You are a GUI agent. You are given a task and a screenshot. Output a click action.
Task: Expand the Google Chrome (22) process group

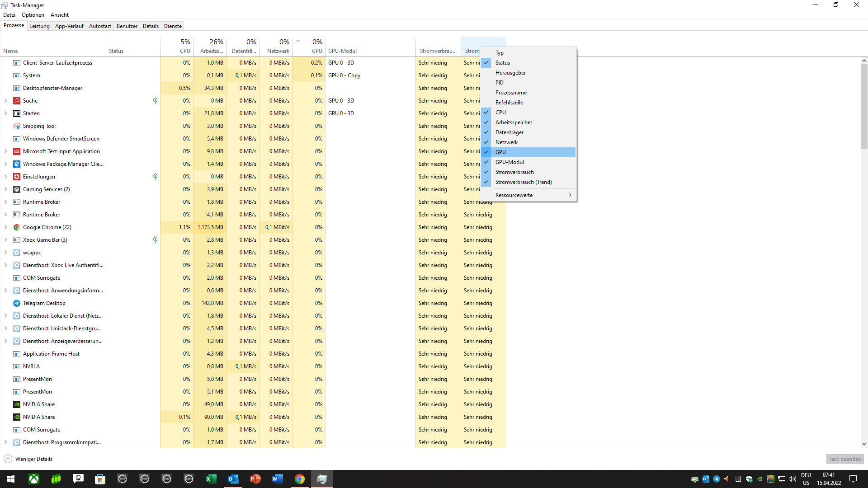pos(5,227)
